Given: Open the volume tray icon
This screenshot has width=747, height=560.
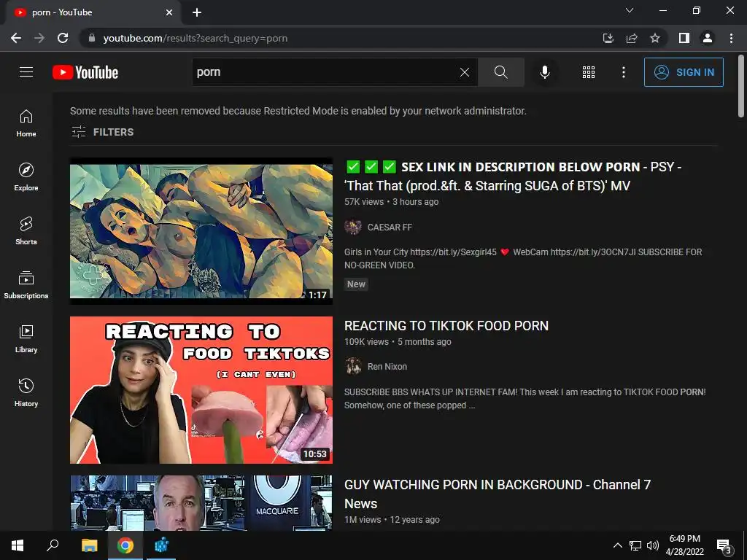Looking at the screenshot, I should pos(653,545).
